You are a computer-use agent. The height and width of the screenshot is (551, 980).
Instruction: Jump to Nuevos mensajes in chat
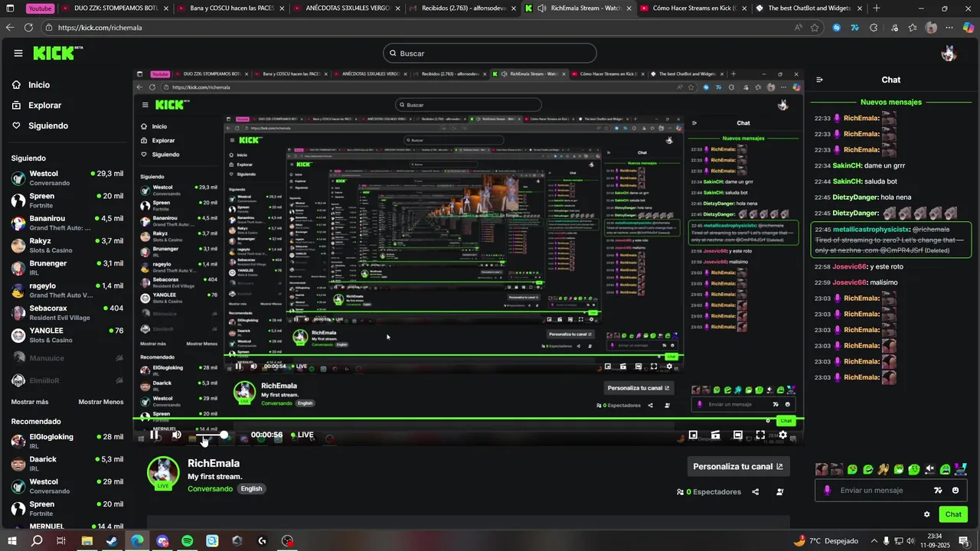coord(891,102)
